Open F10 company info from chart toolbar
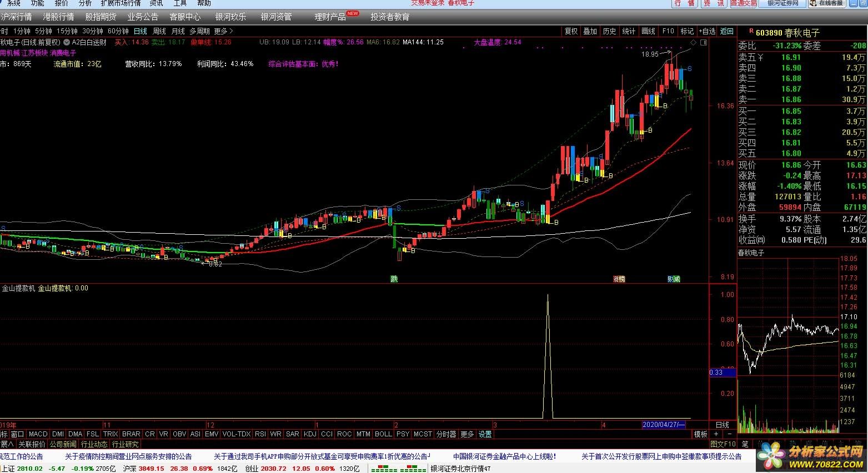This screenshot has height=473, width=868. click(668, 31)
